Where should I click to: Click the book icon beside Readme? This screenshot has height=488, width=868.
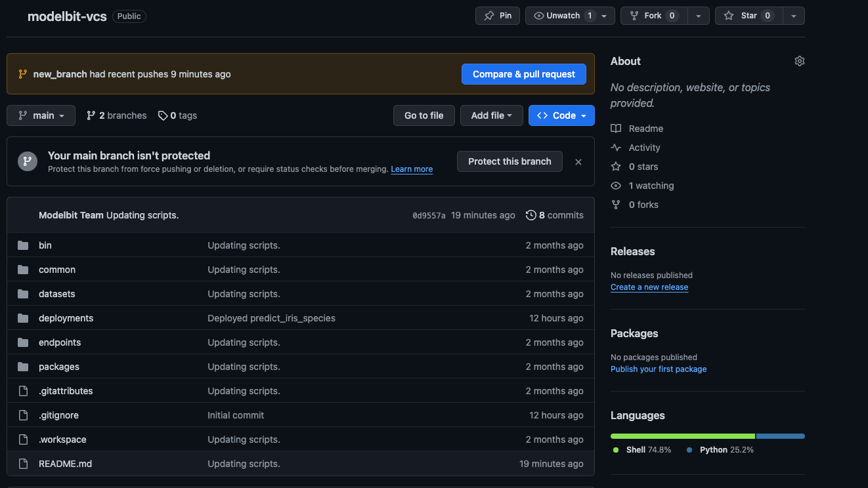[616, 129]
